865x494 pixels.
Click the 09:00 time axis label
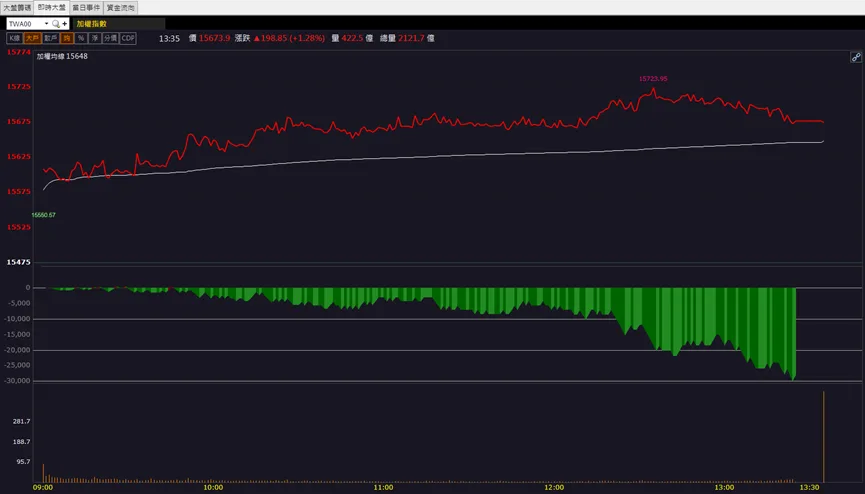[x=43, y=487]
